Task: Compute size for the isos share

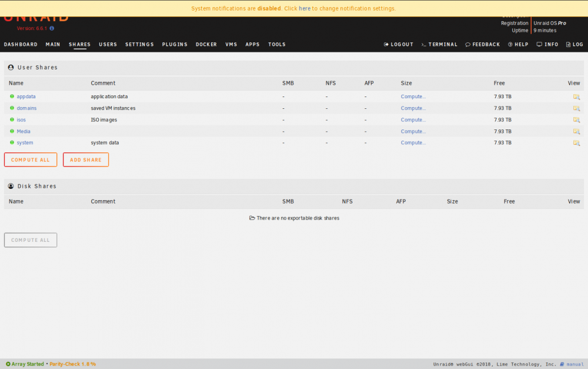Action: tap(413, 119)
